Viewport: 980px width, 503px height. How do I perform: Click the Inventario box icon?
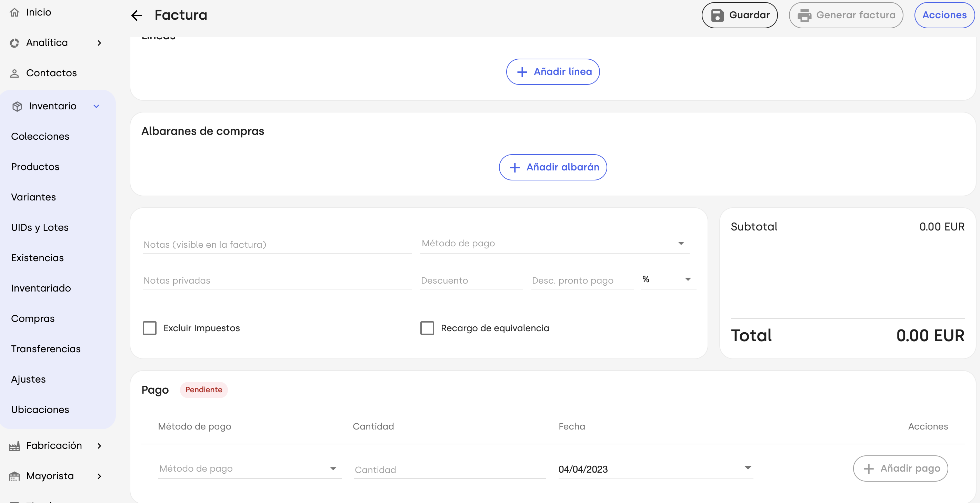[17, 106]
